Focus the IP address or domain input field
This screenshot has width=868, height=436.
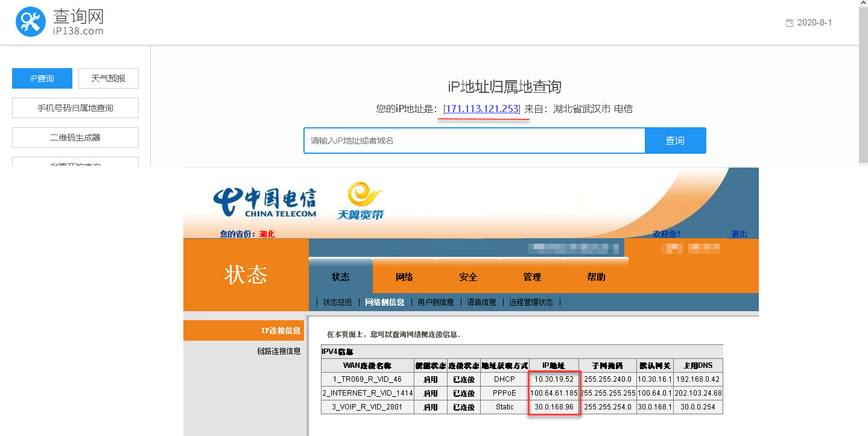[x=474, y=141]
